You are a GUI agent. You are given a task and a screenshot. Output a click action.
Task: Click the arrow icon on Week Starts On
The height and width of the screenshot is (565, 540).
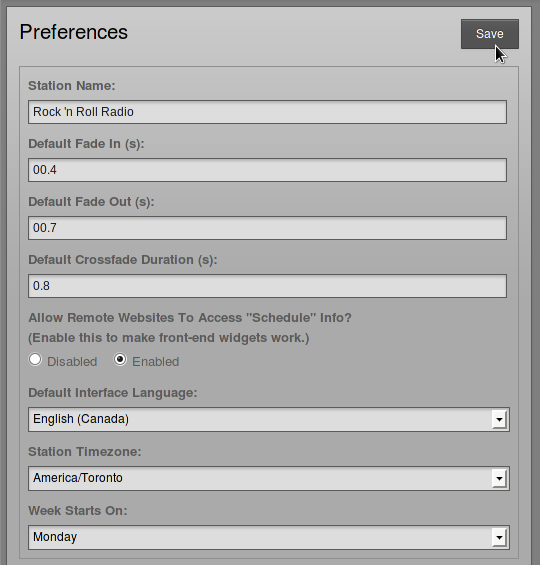point(499,538)
